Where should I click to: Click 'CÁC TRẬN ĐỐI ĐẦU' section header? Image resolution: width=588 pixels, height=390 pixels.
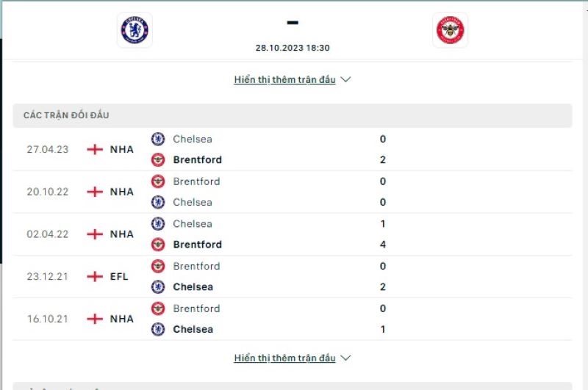pyautogui.click(x=66, y=115)
